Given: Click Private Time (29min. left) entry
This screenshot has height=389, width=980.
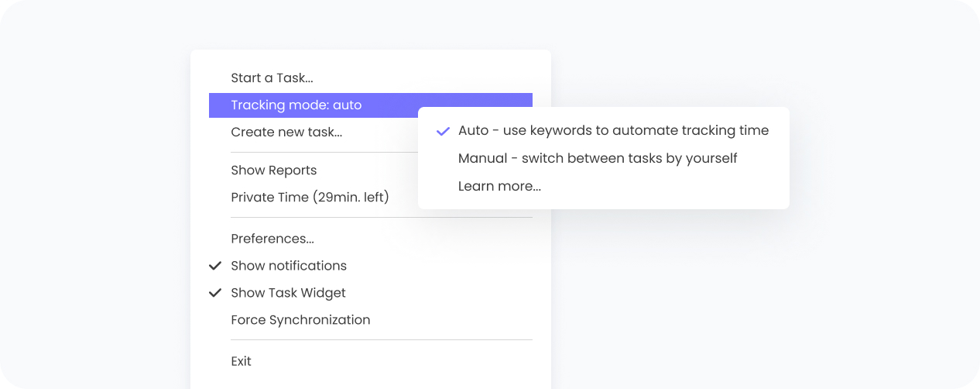Looking at the screenshot, I should pos(310,197).
